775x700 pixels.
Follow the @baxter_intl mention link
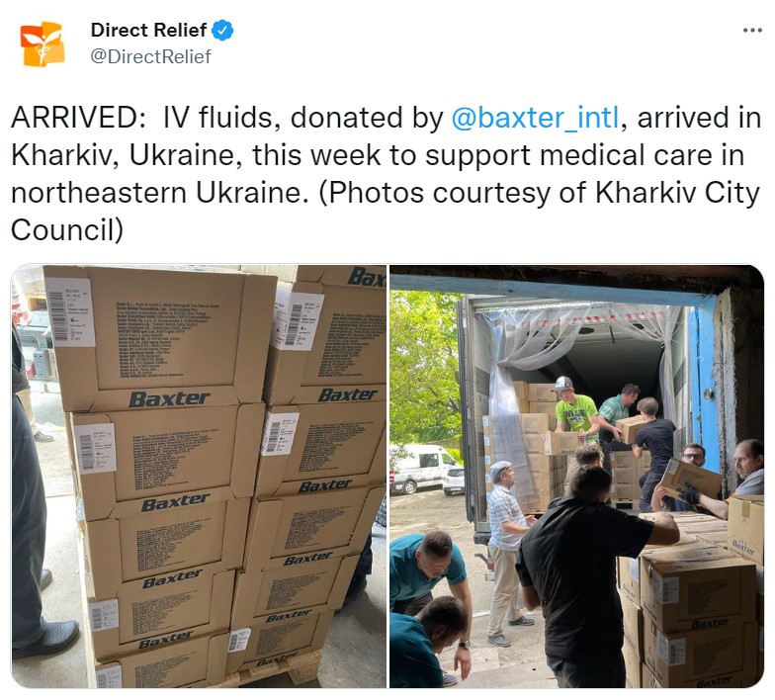coord(535,118)
